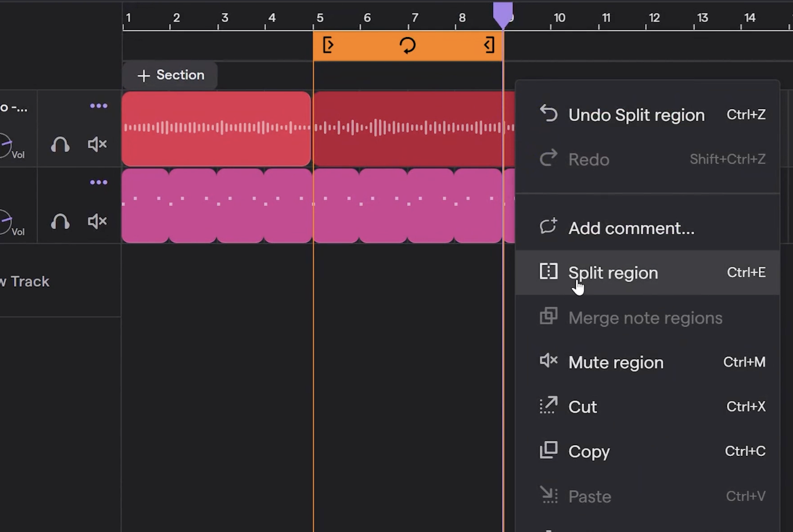This screenshot has width=793, height=532.
Task: Add a new section with + Section
Action: [x=170, y=75]
